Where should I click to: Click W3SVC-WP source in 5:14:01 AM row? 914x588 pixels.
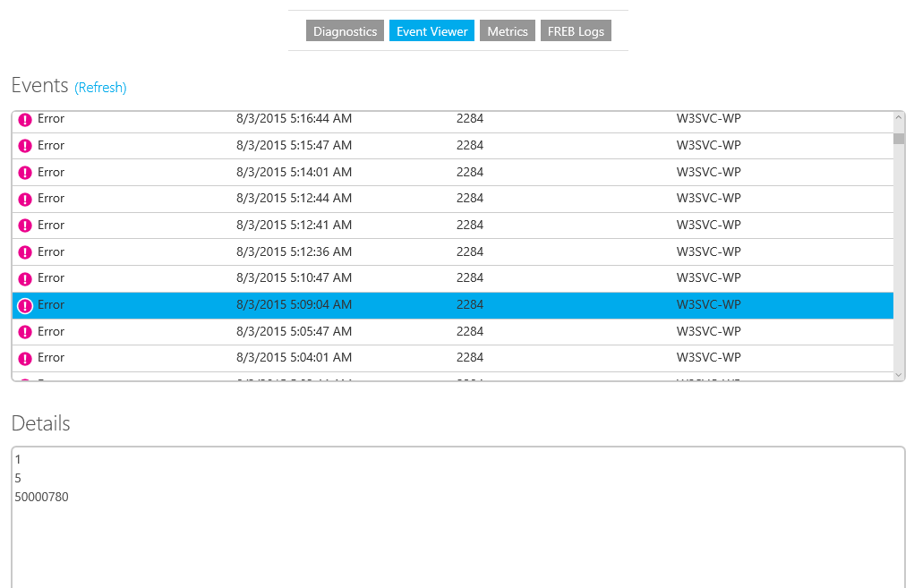point(708,172)
